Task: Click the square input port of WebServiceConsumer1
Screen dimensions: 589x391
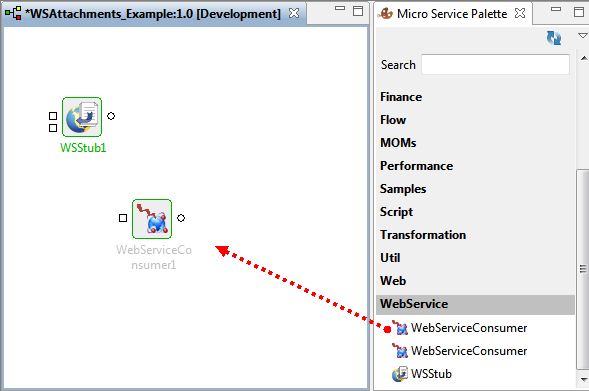Action: coord(123,218)
